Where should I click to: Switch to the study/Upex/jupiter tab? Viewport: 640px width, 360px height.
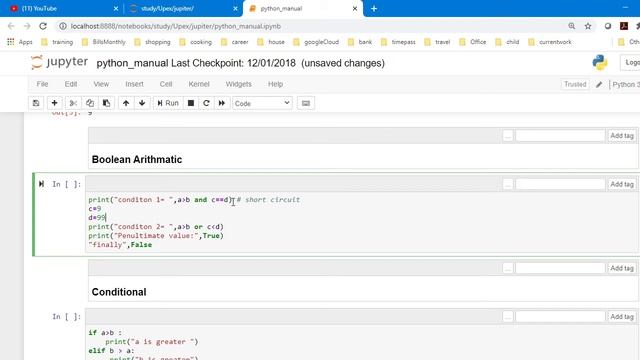click(167, 8)
